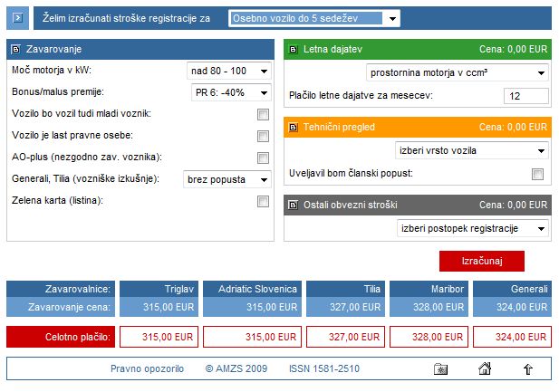Tick the Zelena karta (listina) checkbox
This screenshot has height=392, width=559.
tap(263, 201)
